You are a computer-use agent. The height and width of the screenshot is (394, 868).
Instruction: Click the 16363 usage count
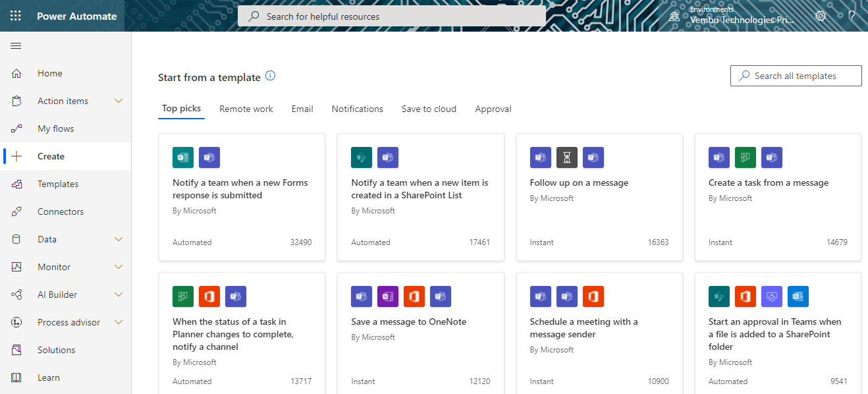tap(658, 242)
